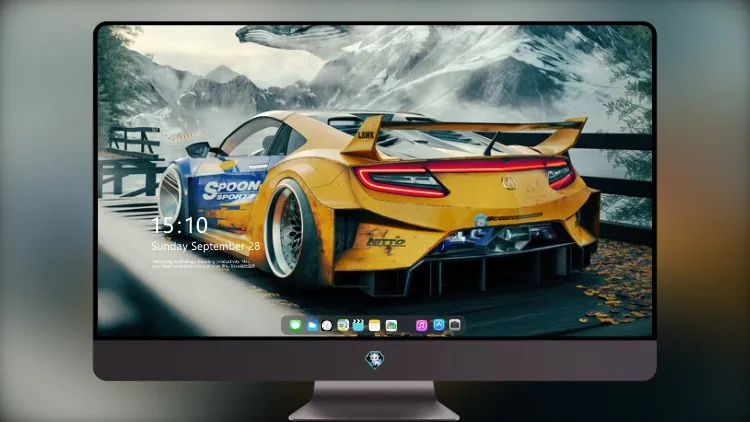Open the Clock app in dock

click(327, 326)
